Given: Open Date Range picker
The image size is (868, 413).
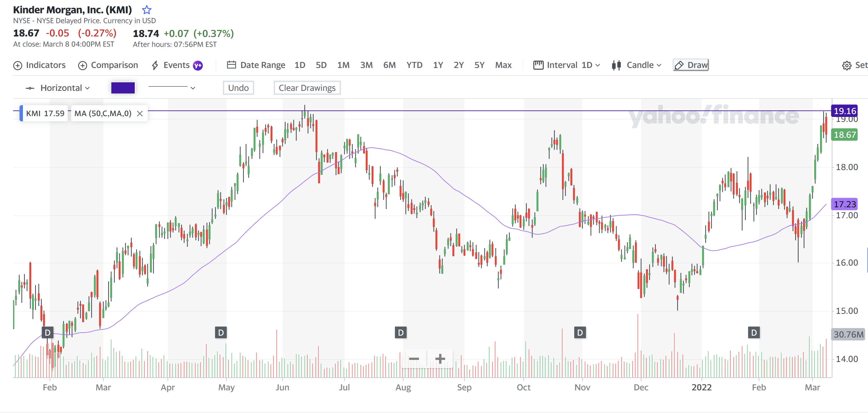Looking at the screenshot, I should [x=256, y=65].
